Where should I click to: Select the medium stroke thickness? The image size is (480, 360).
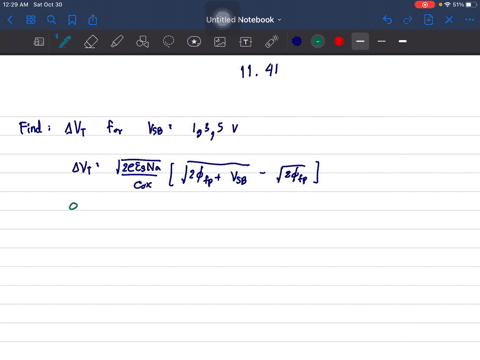[360, 41]
